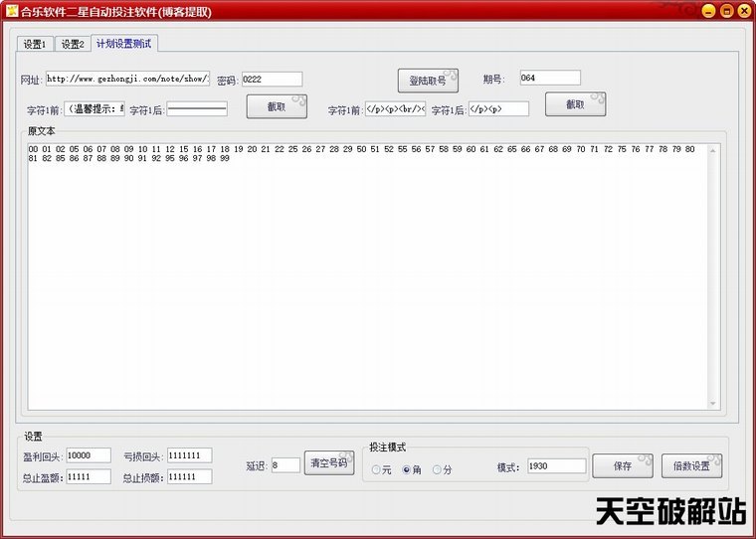
Task: Click the 期号 input field
Action: [549, 78]
